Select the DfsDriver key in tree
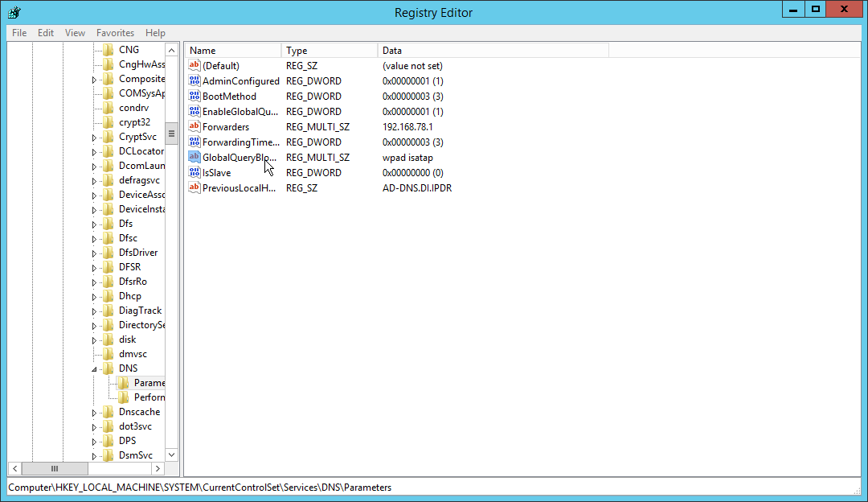This screenshot has height=502, width=868. [x=138, y=253]
